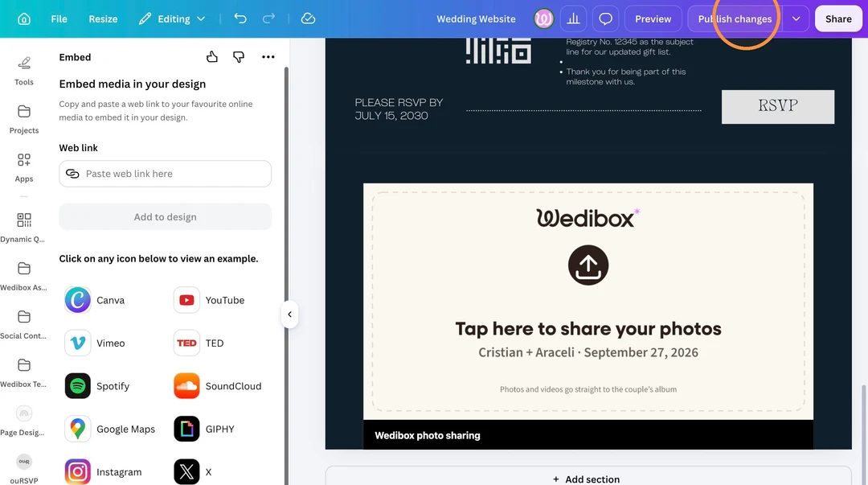The height and width of the screenshot is (485, 868).
Task: Select the Wedibox photo sharing caption
Action: (428, 436)
